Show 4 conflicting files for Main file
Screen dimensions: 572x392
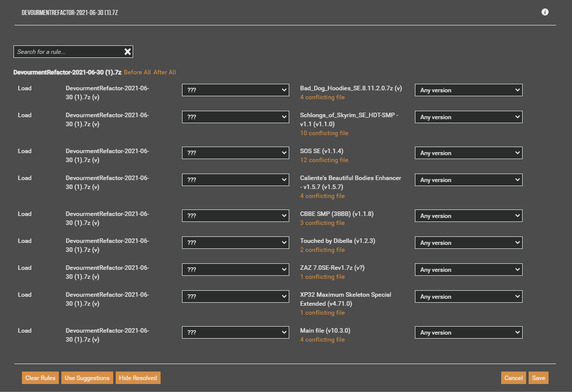point(323,340)
